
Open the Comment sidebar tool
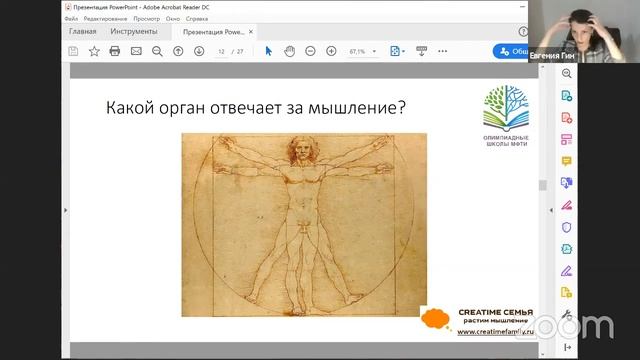coord(567,161)
